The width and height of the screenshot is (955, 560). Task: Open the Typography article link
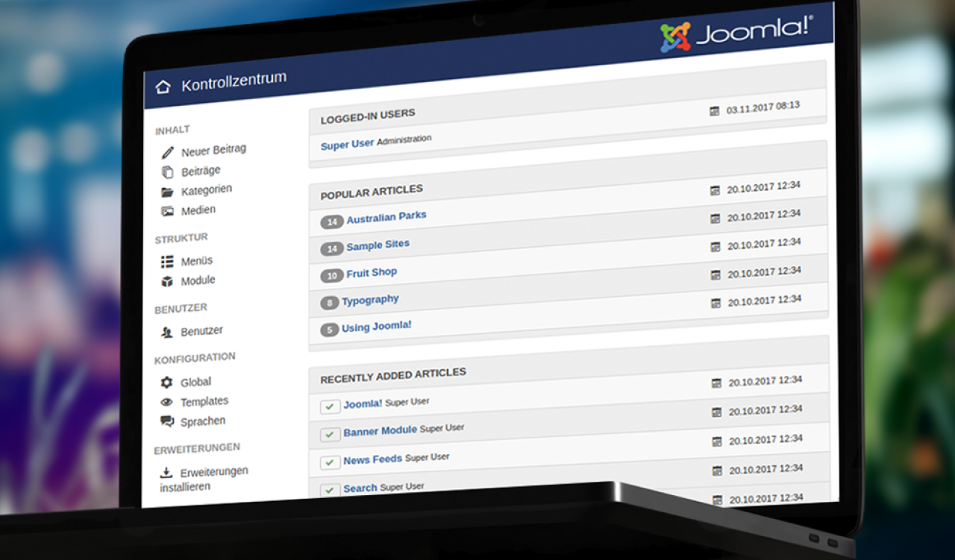pos(370,301)
